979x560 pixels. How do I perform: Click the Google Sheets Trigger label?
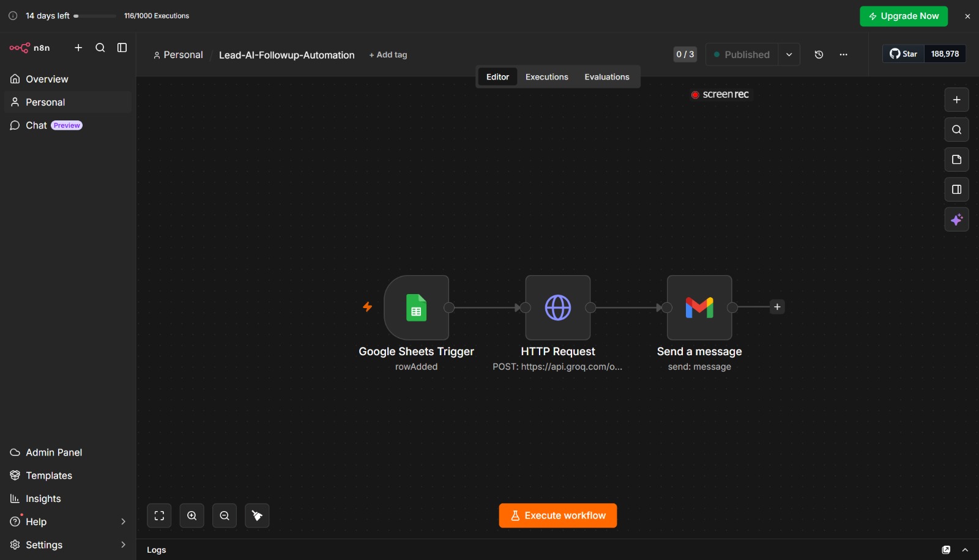[x=417, y=352]
